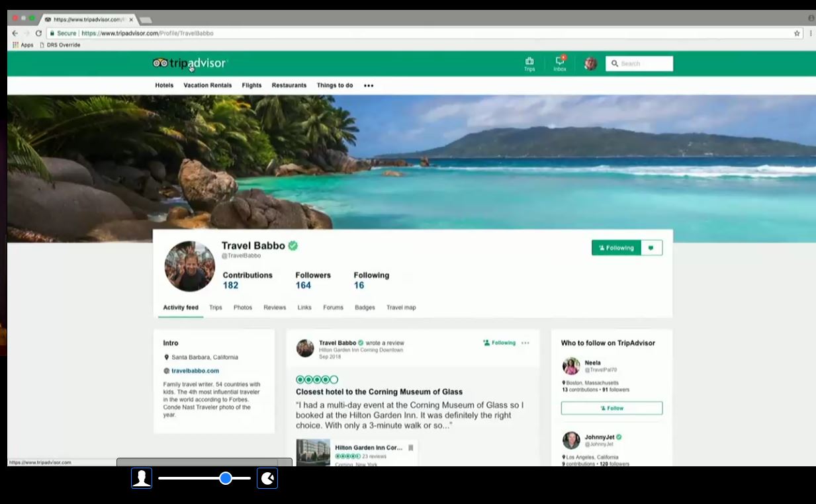Click the browser back arrow
Image resolution: width=816 pixels, height=504 pixels.
click(x=15, y=33)
